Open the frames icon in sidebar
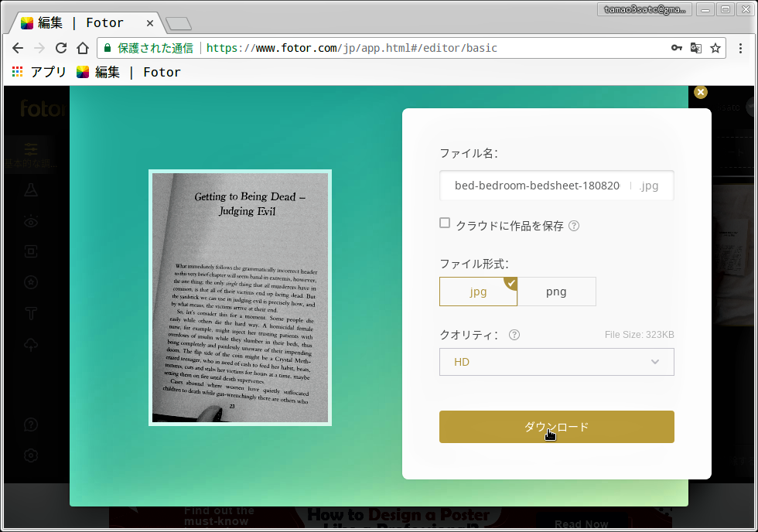This screenshot has width=758, height=532. [x=31, y=251]
